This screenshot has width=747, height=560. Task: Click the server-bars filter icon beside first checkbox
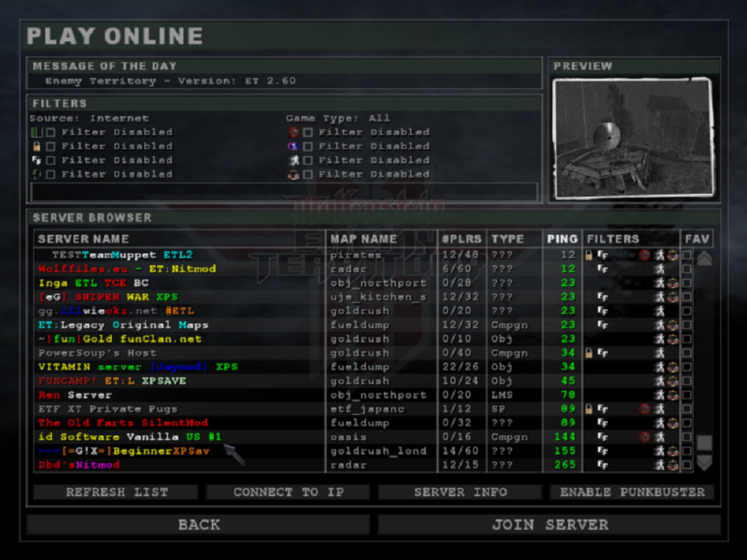[37, 132]
